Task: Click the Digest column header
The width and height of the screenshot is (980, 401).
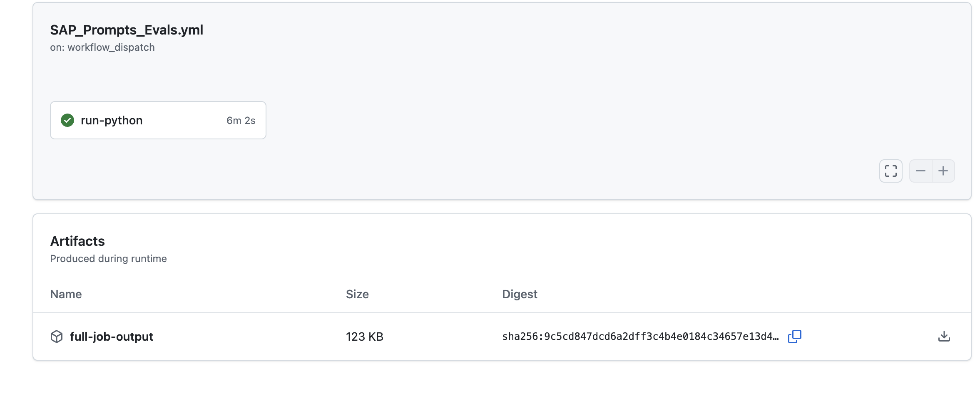Action: [x=520, y=294]
